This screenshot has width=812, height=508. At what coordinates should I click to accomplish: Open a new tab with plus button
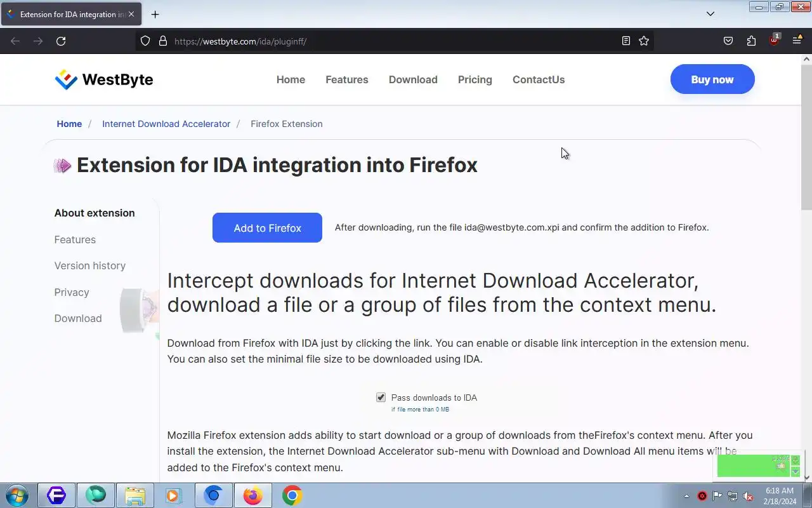pos(155,14)
